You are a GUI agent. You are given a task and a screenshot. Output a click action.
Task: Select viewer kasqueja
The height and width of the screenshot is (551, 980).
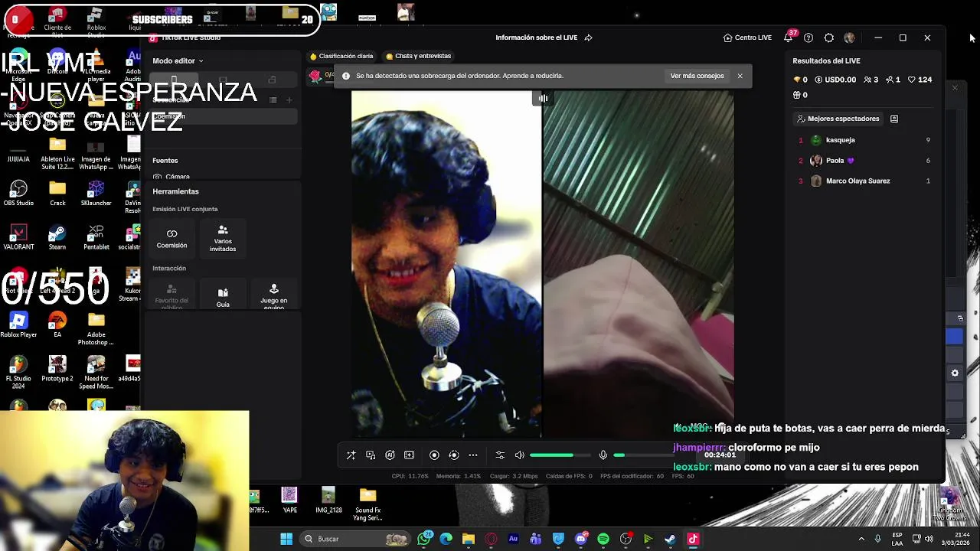[x=863, y=140]
